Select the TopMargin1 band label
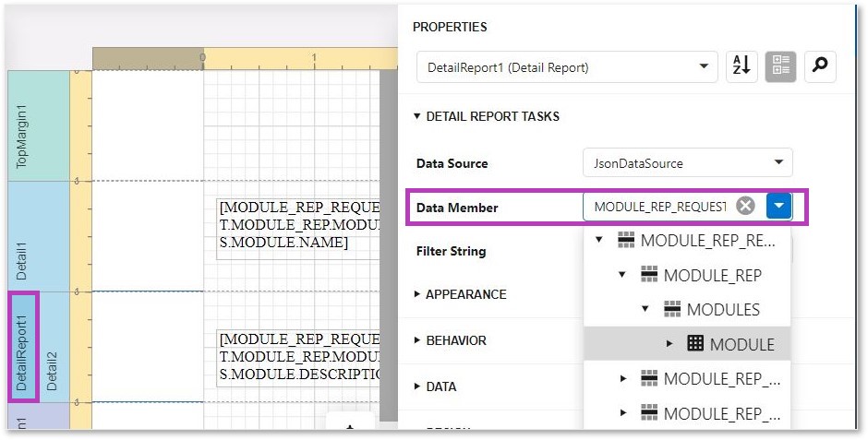The height and width of the screenshot is (440, 868). (x=22, y=137)
